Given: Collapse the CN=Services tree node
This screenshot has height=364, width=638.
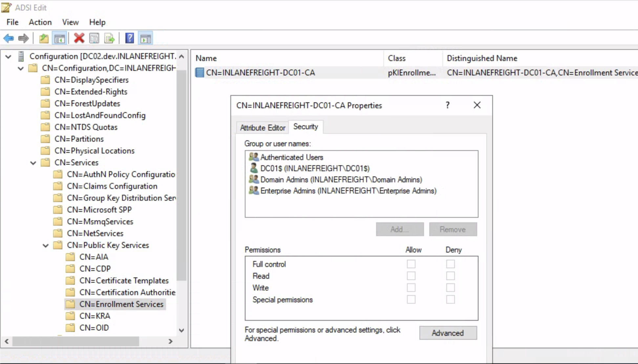Looking at the screenshot, I should [33, 163].
